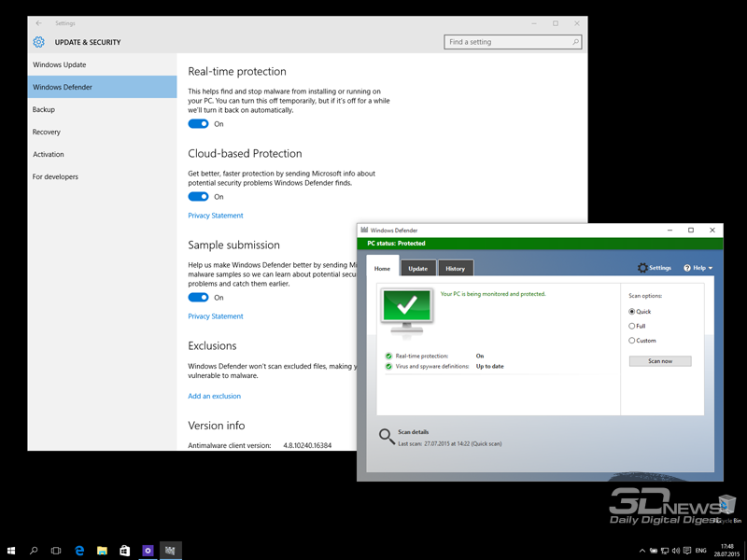Click Show desktop taskbar edge
Image resolution: width=747 pixels, height=560 pixels.
coord(745,551)
